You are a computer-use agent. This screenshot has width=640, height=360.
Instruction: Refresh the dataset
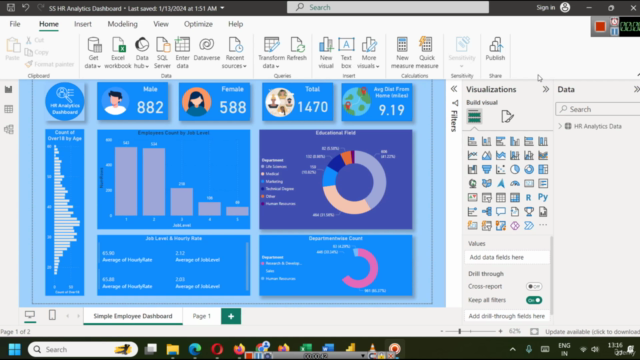pos(297,49)
